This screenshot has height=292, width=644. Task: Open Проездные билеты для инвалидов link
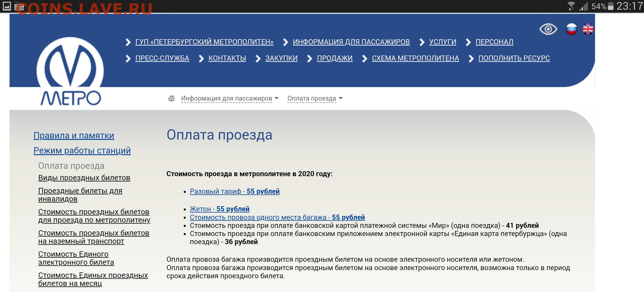(80, 195)
